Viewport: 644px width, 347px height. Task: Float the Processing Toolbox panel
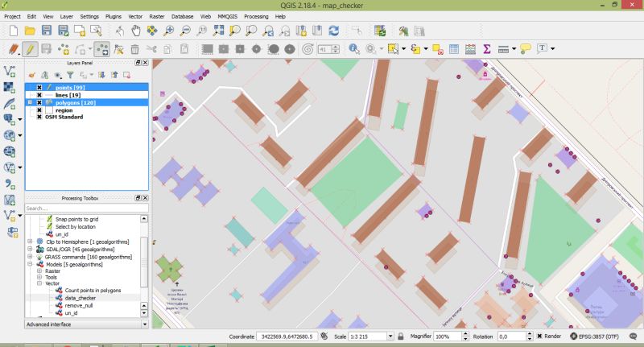[x=138, y=198]
